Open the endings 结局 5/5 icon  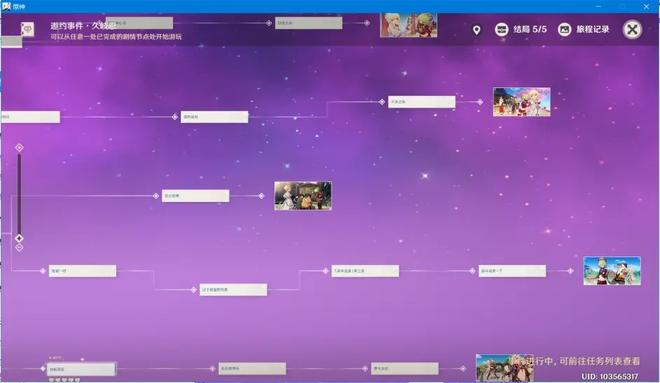[501, 29]
